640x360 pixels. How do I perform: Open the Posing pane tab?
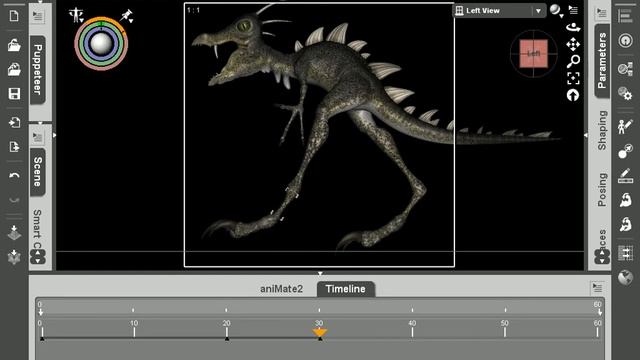[x=602, y=189]
